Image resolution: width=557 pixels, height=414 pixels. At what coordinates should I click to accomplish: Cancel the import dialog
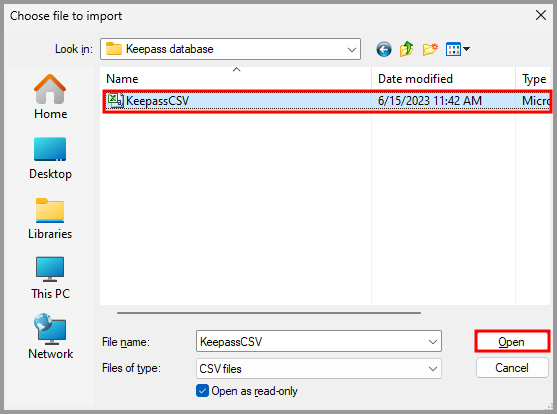click(512, 368)
